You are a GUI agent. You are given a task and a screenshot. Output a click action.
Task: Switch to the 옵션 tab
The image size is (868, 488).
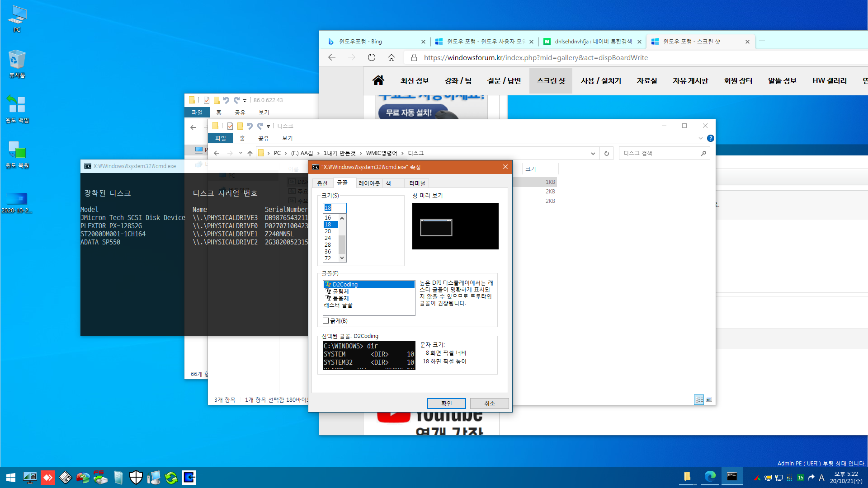(x=322, y=183)
